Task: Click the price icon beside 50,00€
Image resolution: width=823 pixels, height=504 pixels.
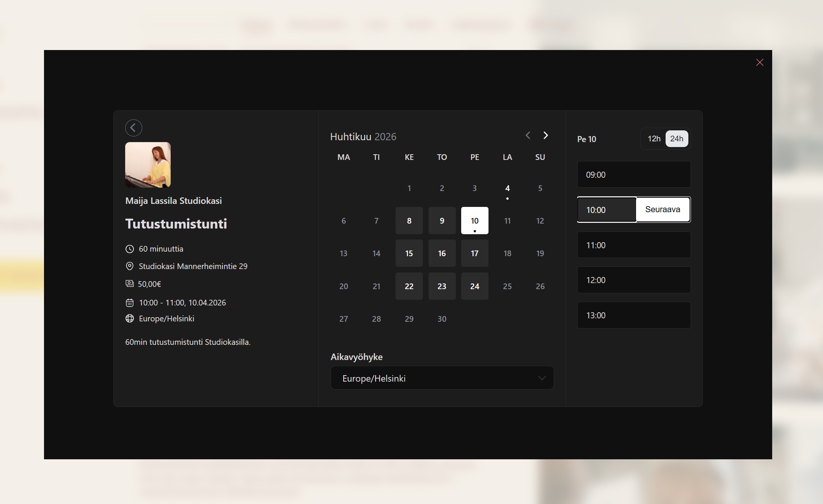Action: coord(130,284)
